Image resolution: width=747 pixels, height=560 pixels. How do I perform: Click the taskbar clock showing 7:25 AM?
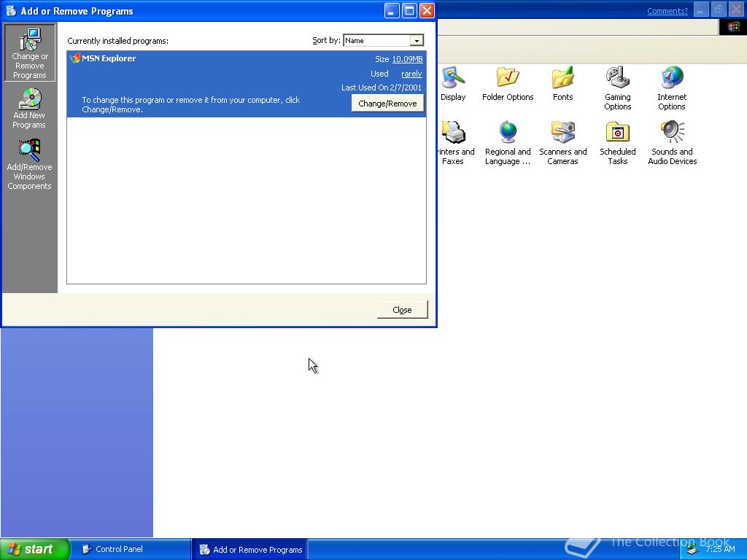click(720, 549)
